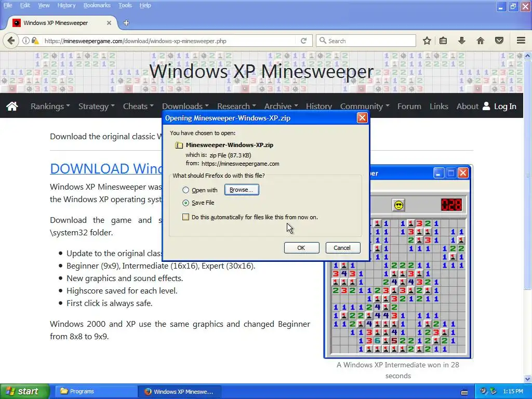Image resolution: width=532 pixels, height=399 pixels.
Task: Click the second system tray icon by the clock
Action: (493, 391)
